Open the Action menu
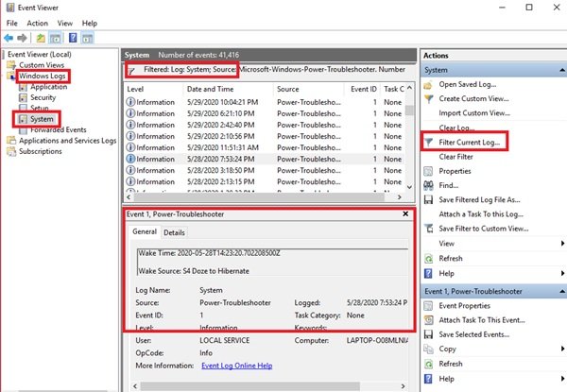567x392 pixels. click(38, 22)
